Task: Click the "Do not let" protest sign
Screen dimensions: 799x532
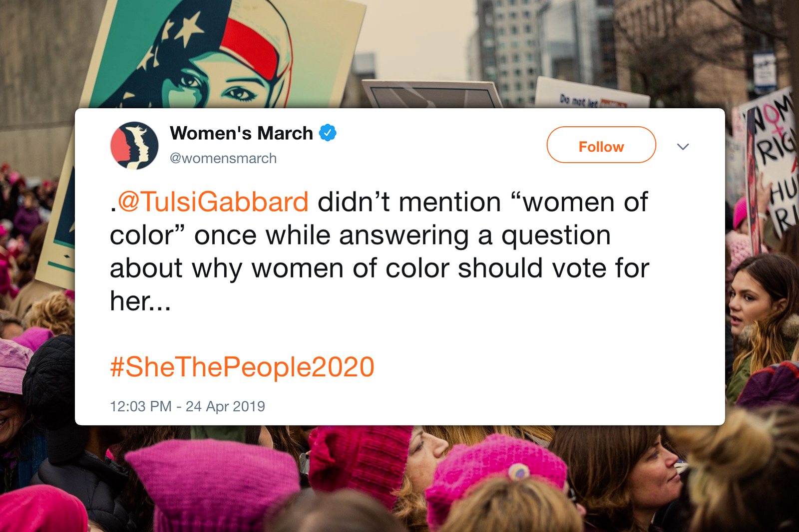Action: coord(589,95)
